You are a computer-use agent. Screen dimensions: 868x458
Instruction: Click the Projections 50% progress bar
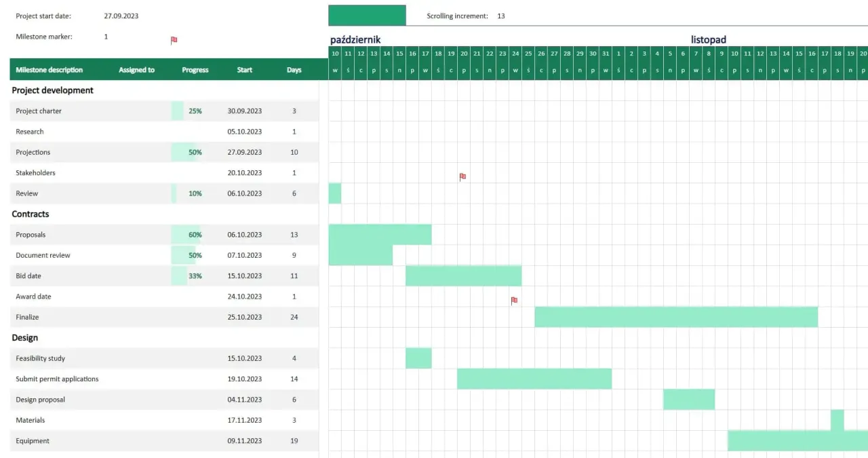pos(183,153)
